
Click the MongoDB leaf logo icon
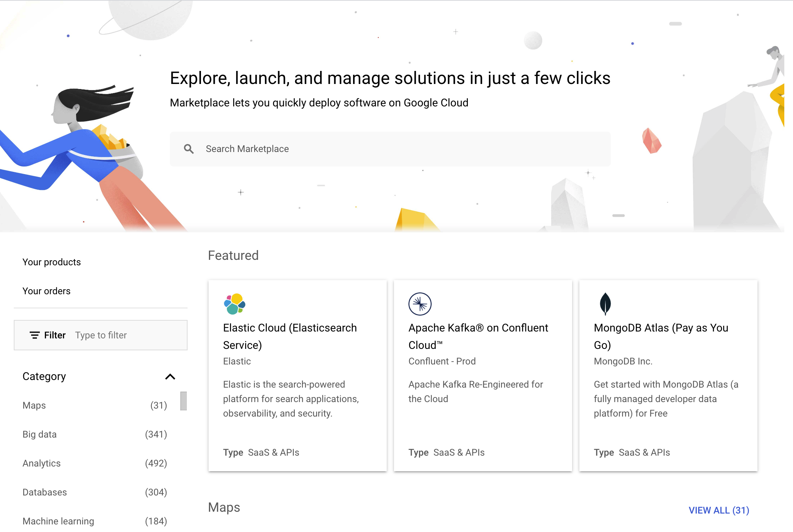605,304
